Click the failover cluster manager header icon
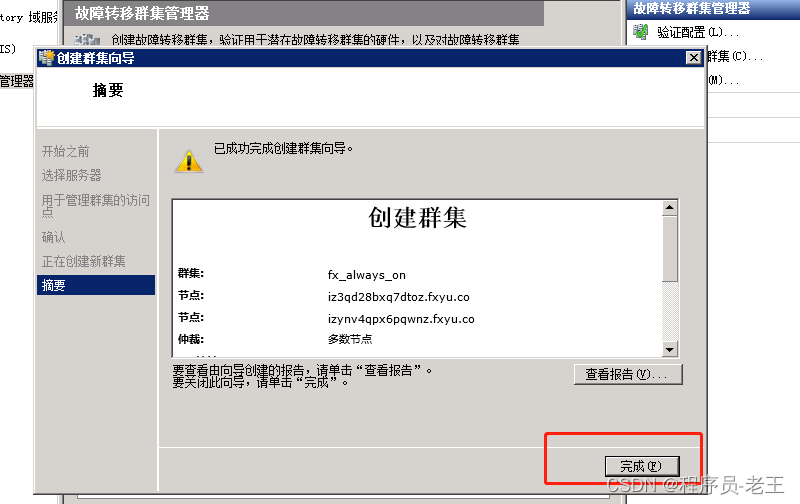Viewport: 800px width, 504px height. [x=88, y=39]
